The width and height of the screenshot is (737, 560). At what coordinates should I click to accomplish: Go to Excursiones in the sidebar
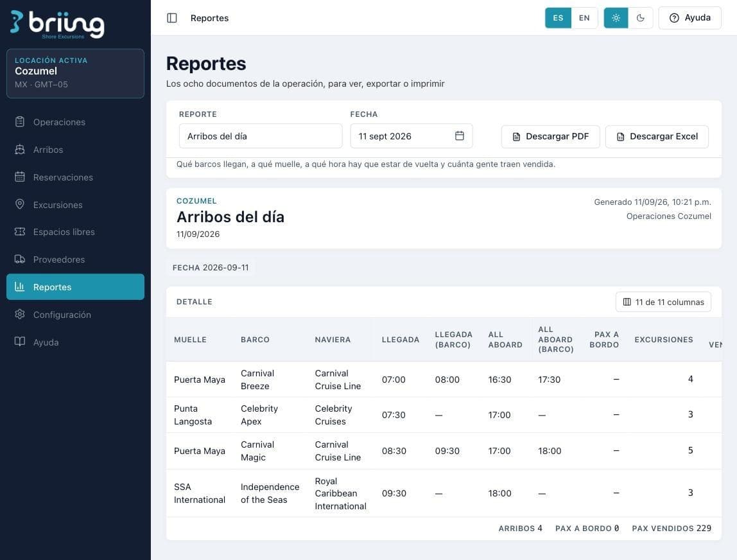[x=75, y=204]
